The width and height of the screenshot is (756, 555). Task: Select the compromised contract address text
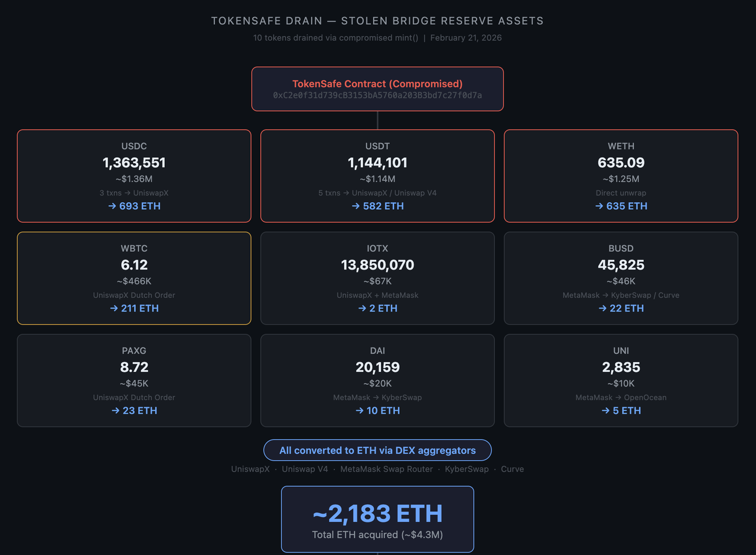(377, 95)
